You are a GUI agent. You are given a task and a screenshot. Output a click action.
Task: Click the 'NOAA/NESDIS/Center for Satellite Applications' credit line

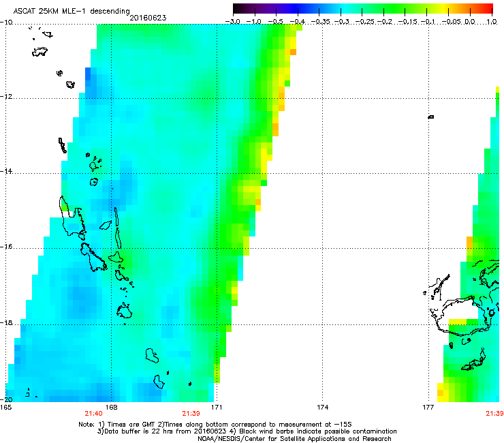tap(294, 438)
